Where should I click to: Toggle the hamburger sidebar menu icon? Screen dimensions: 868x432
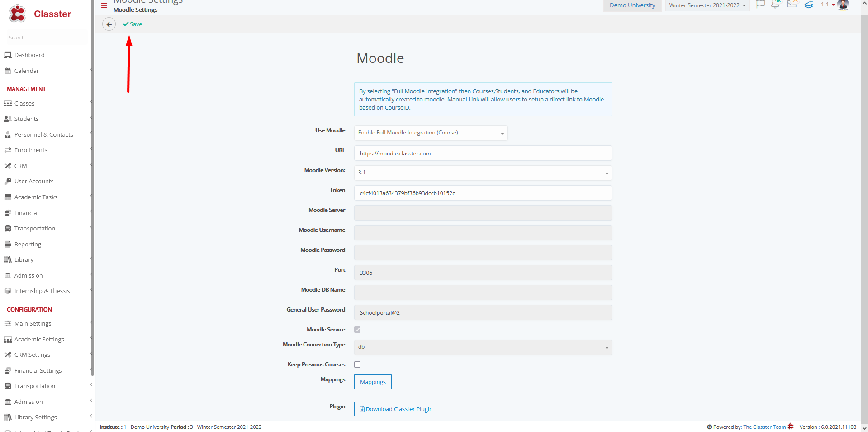[x=104, y=5]
